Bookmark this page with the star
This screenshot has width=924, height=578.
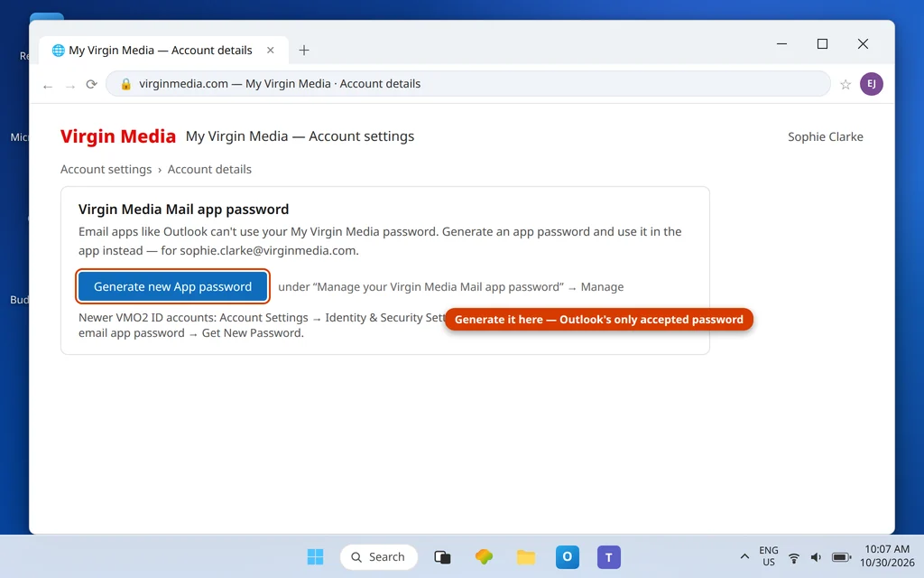845,84
